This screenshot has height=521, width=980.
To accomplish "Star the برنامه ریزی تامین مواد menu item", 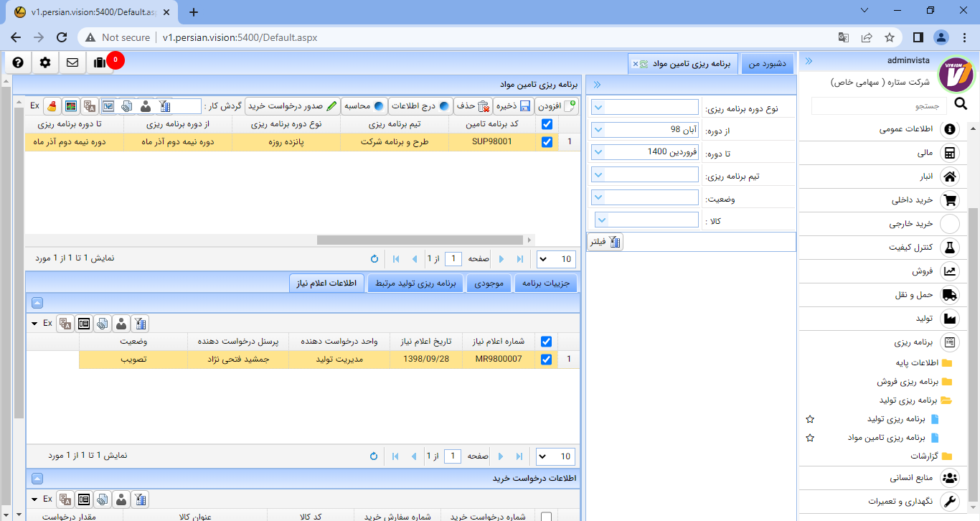I will click(810, 437).
